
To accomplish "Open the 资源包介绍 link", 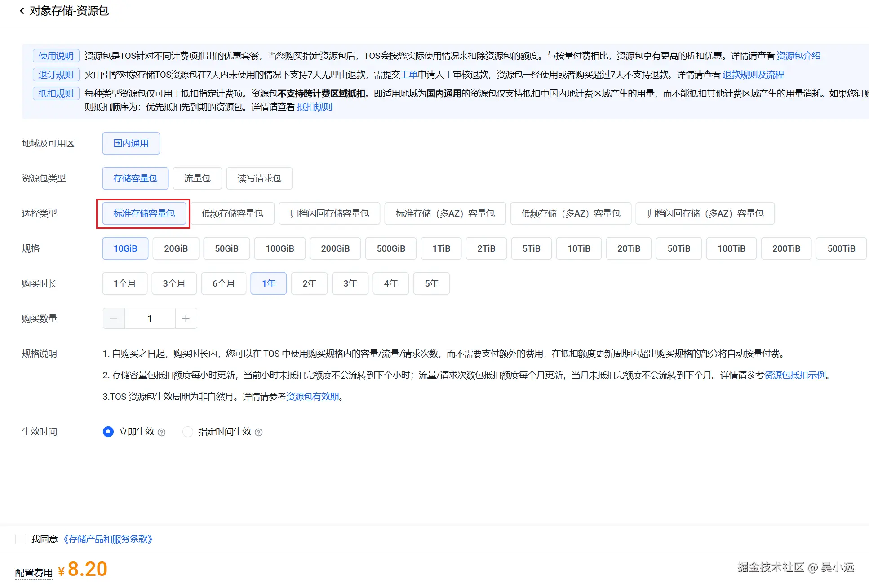I will pos(798,55).
